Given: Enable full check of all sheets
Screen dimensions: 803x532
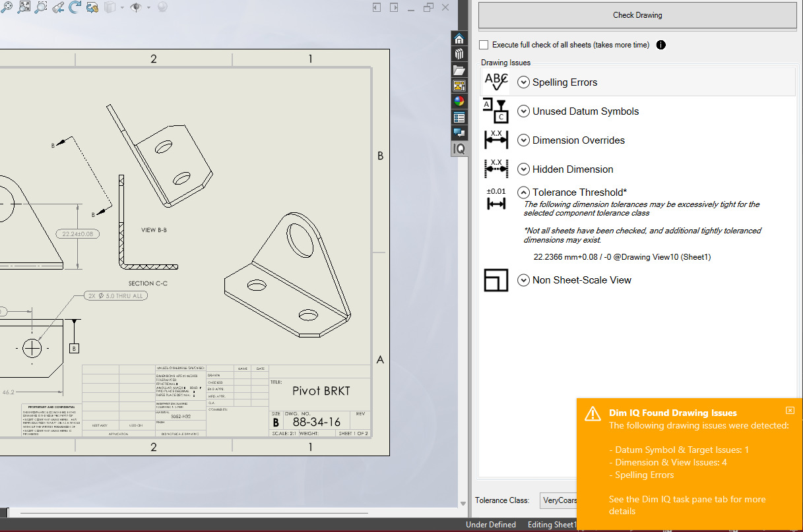Looking at the screenshot, I should (484, 45).
